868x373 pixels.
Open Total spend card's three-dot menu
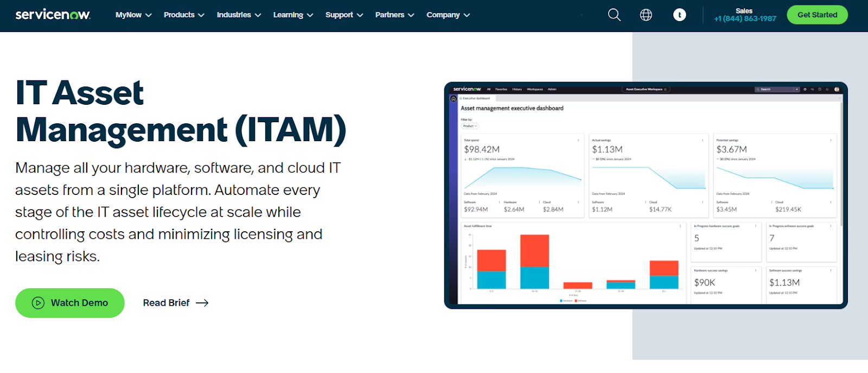pyautogui.click(x=578, y=140)
